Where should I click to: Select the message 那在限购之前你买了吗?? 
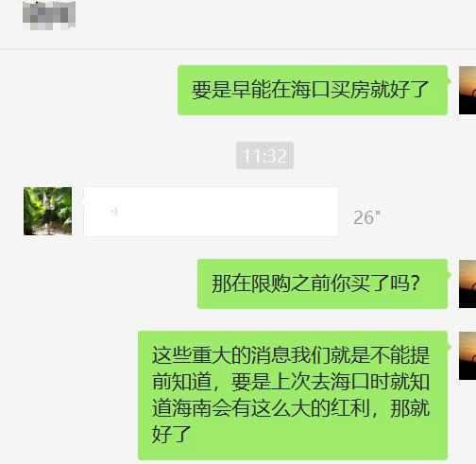point(322,284)
